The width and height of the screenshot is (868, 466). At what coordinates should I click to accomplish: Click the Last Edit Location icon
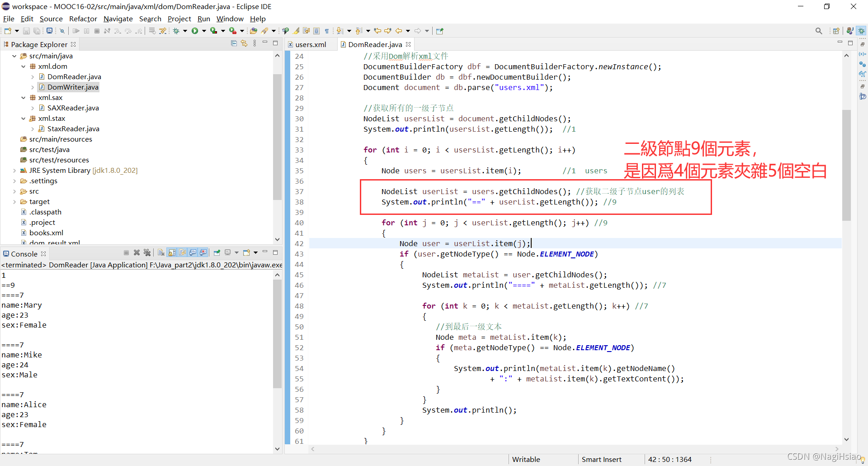(377, 31)
